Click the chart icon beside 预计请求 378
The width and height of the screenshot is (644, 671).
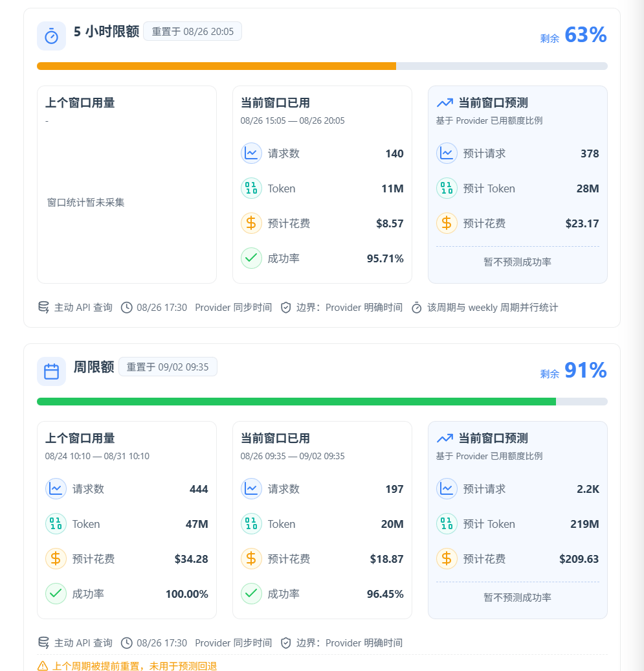coord(447,154)
